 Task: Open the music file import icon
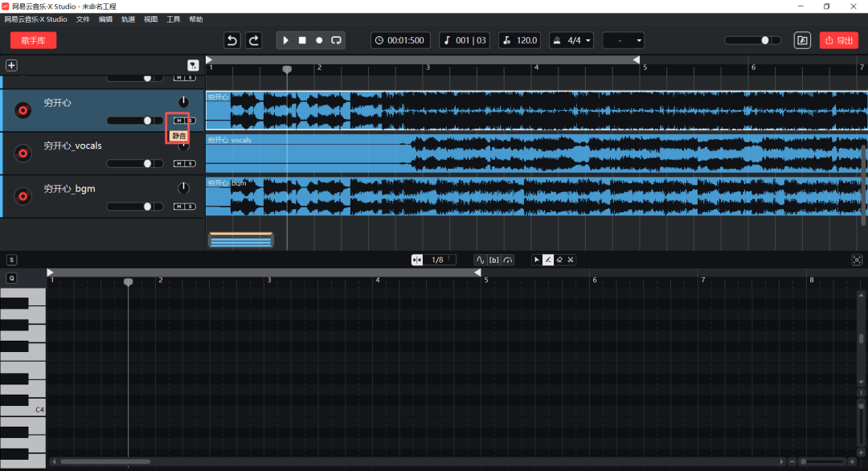(x=801, y=40)
